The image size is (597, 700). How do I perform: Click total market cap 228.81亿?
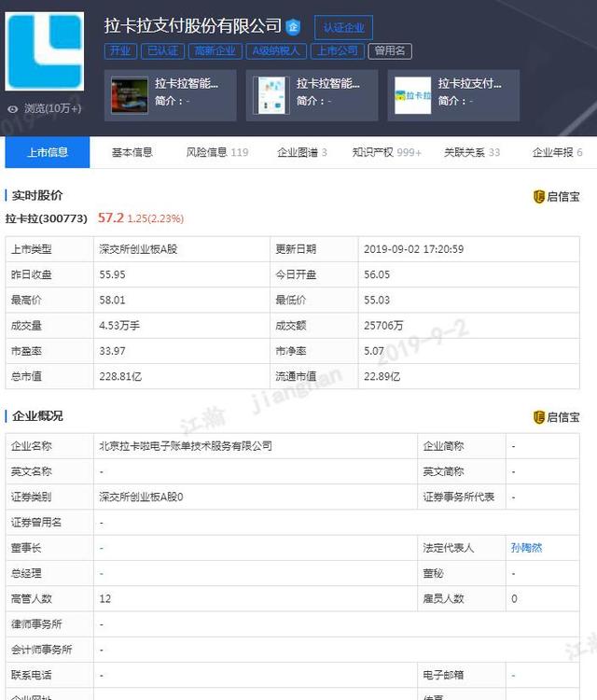(x=120, y=376)
